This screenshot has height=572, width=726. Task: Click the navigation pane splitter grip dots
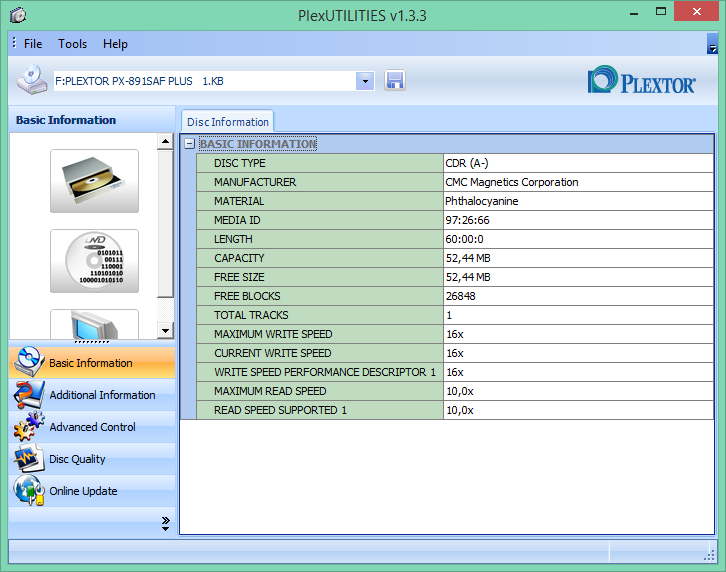coord(92,342)
